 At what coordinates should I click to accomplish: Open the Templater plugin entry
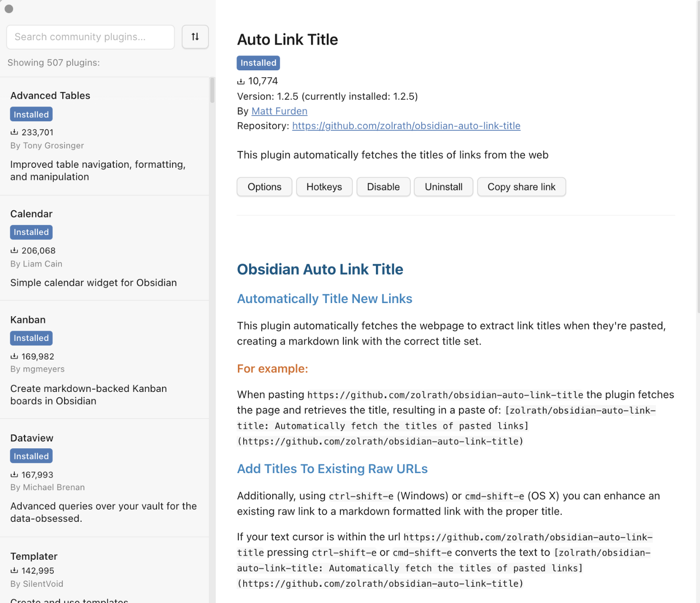point(34,556)
